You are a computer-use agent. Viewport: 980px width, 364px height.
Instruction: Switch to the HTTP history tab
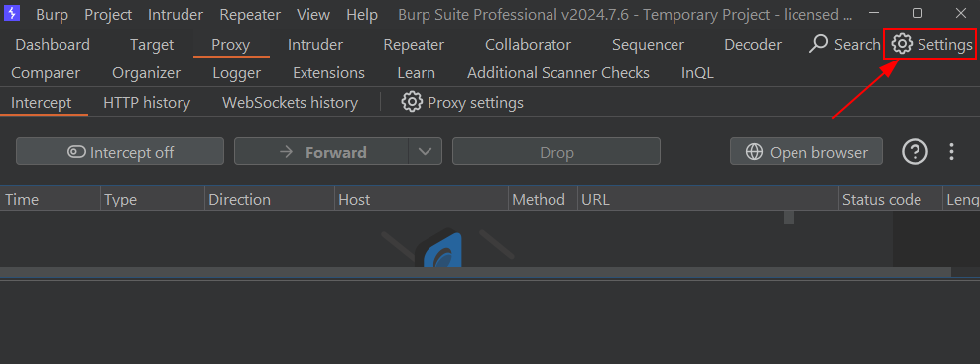pos(147,102)
